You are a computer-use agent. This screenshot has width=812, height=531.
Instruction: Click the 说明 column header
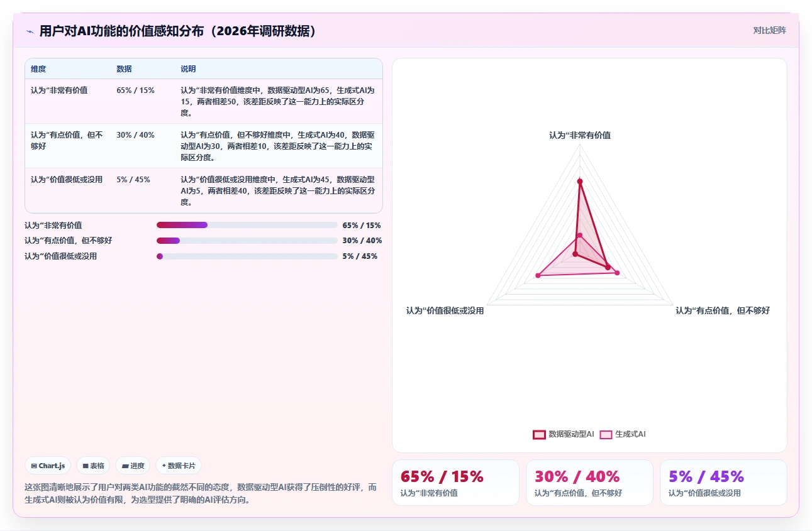(x=188, y=69)
